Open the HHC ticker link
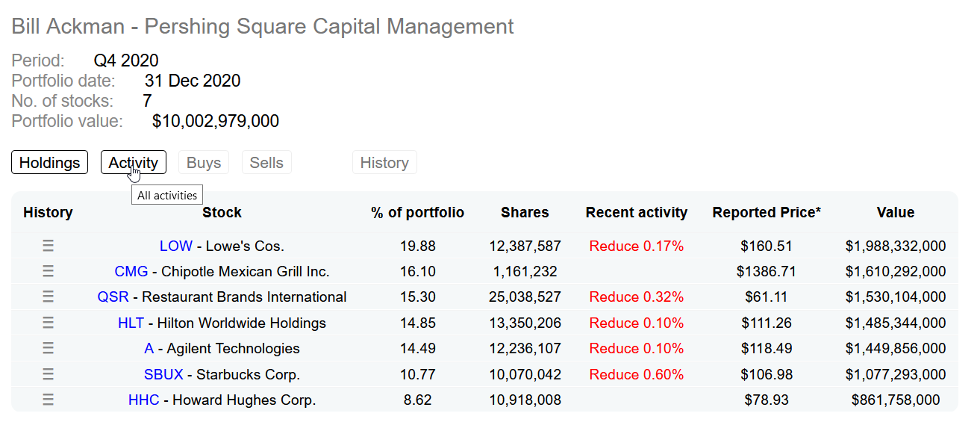980x422 pixels. 143,400
